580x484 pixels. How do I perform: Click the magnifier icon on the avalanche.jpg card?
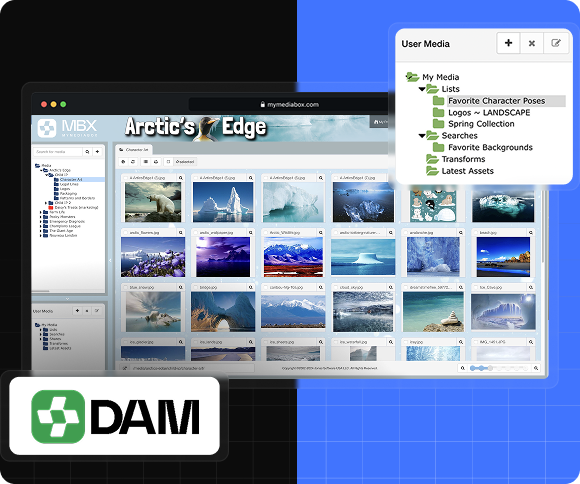tap(461, 233)
